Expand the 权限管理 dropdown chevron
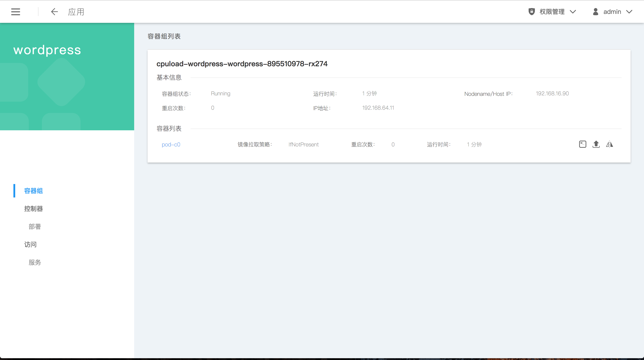Image resolution: width=644 pixels, height=360 pixels. click(x=573, y=12)
